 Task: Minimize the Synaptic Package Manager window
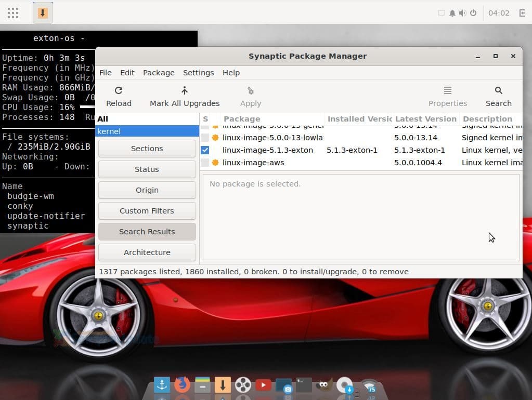478,56
